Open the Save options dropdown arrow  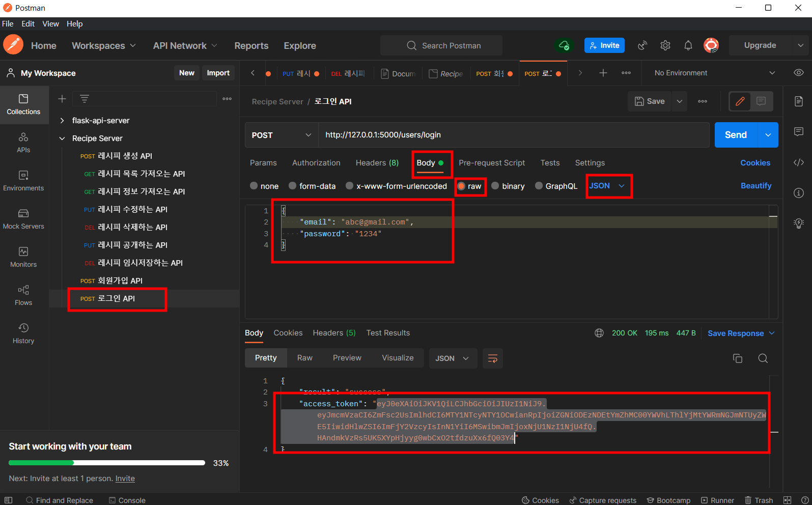(680, 101)
